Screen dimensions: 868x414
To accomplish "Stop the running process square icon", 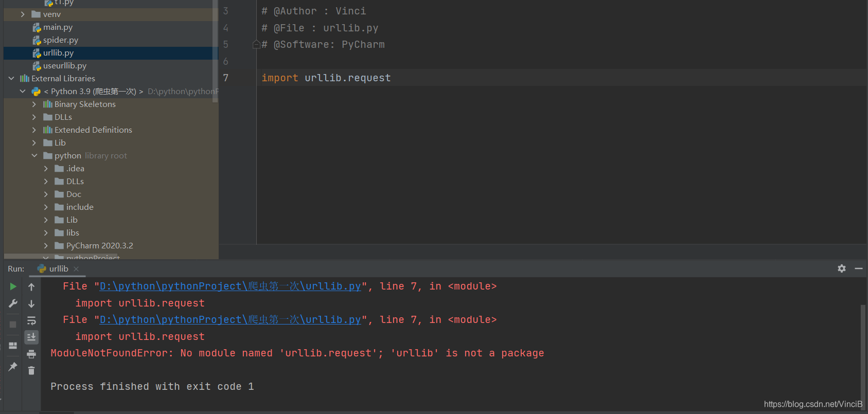I will pyautogui.click(x=13, y=325).
